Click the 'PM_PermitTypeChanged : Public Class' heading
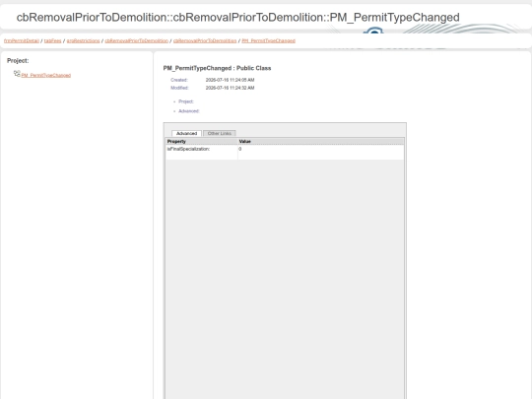Image resolution: width=532 pixels, height=399 pixels. tap(217, 68)
